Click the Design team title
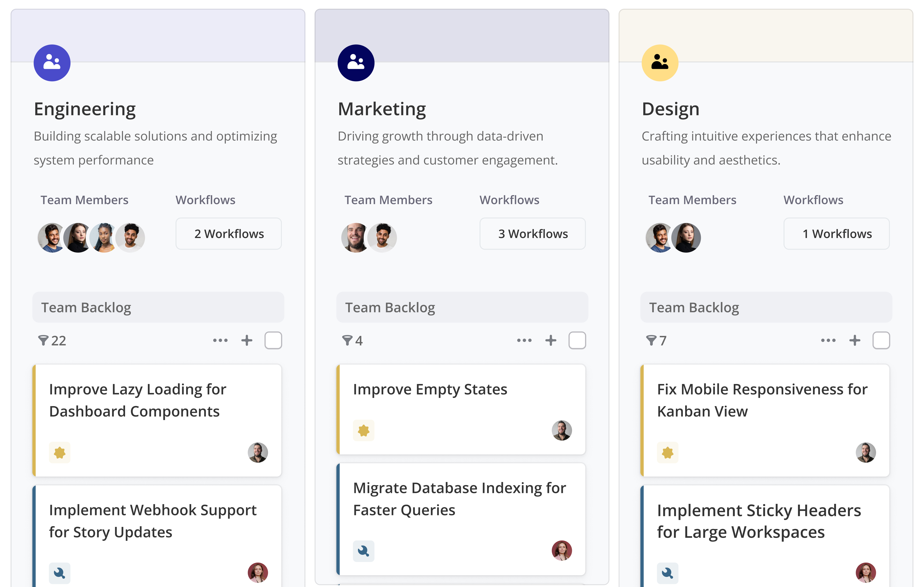 pyautogui.click(x=670, y=109)
